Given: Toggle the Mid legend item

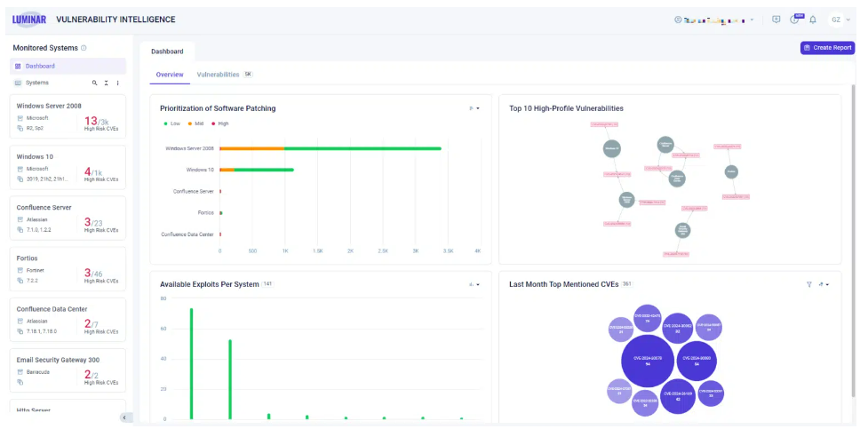Looking at the screenshot, I should tap(195, 124).
